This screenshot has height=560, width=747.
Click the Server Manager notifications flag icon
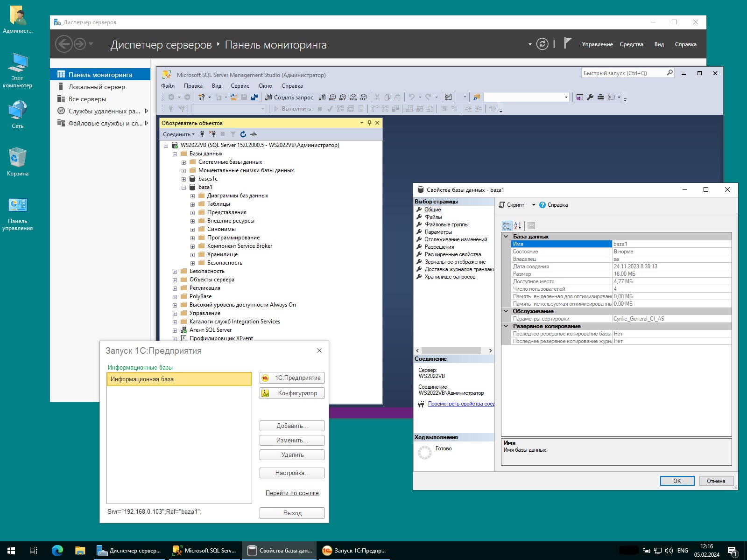[x=567, y=43]
